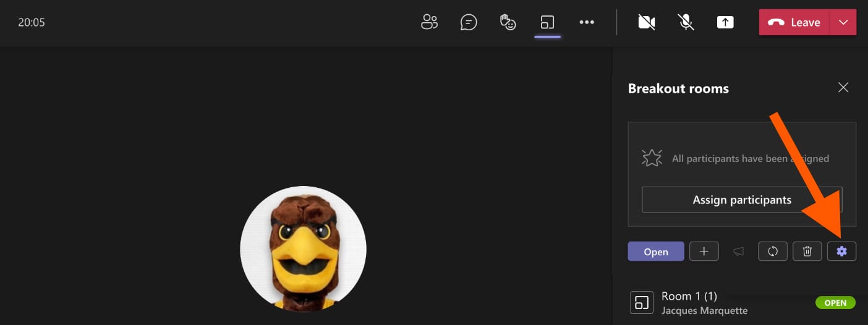
Task: Open breakout rooms settings gear
Action: pyautogui.click(x=841, y=251)
